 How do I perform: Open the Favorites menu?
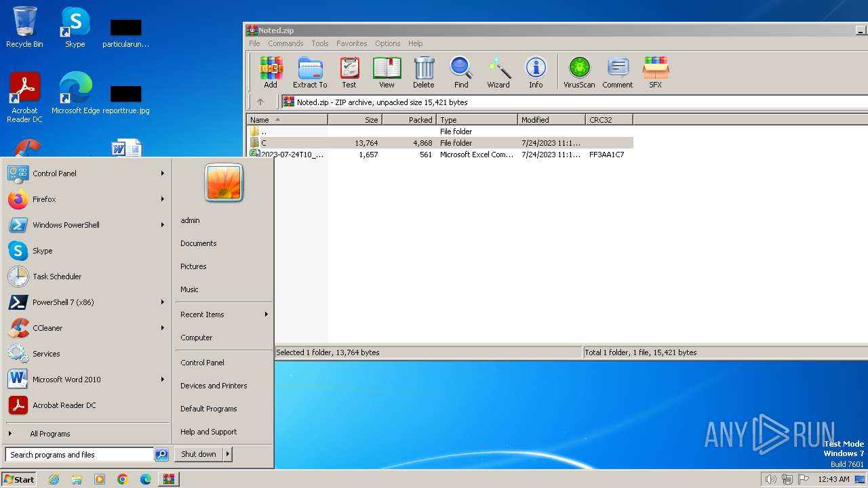[x=352, y=43]
